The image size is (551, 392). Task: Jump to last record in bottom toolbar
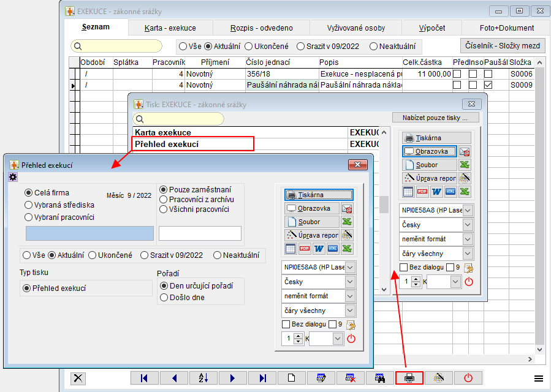pos(262,379)
